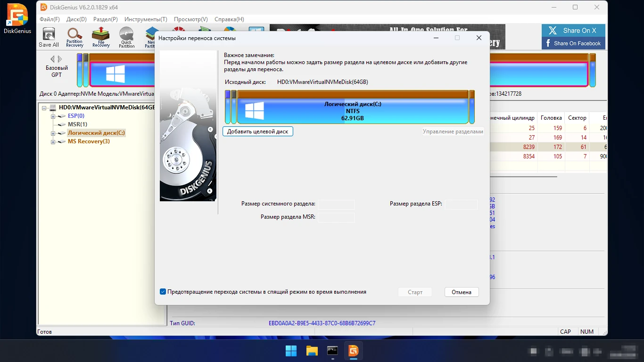Click cell value 8354 in partition table
The height and width of the screenshot is (362, 644).
[529, 156]
